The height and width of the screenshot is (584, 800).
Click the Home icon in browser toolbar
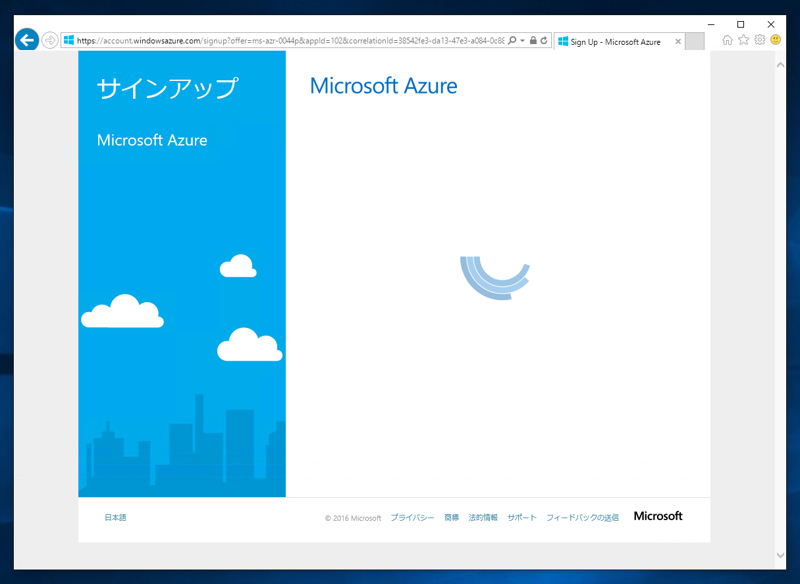coord(728,40)
